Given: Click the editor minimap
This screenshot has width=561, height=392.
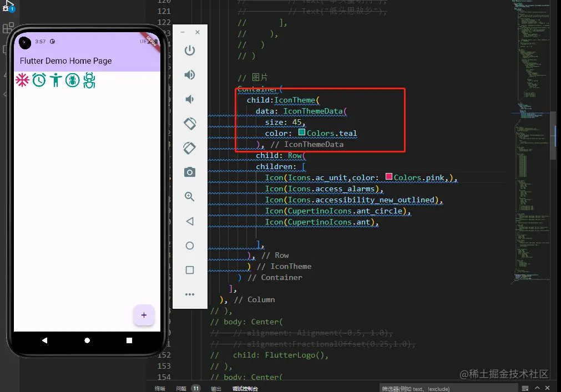Looking at the screenshot, I should pyautogui.click(x=531, y=143).
